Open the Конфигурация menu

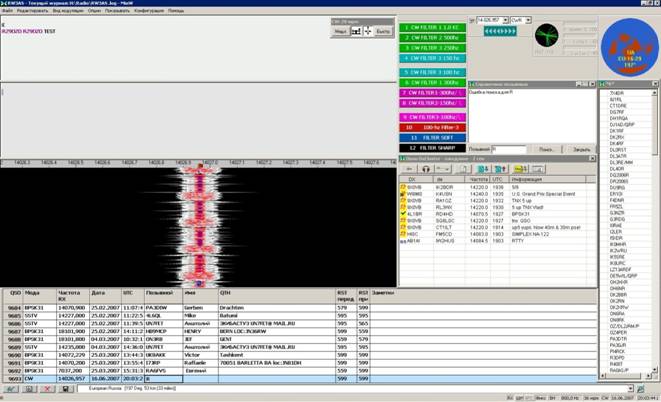[149, 11]
